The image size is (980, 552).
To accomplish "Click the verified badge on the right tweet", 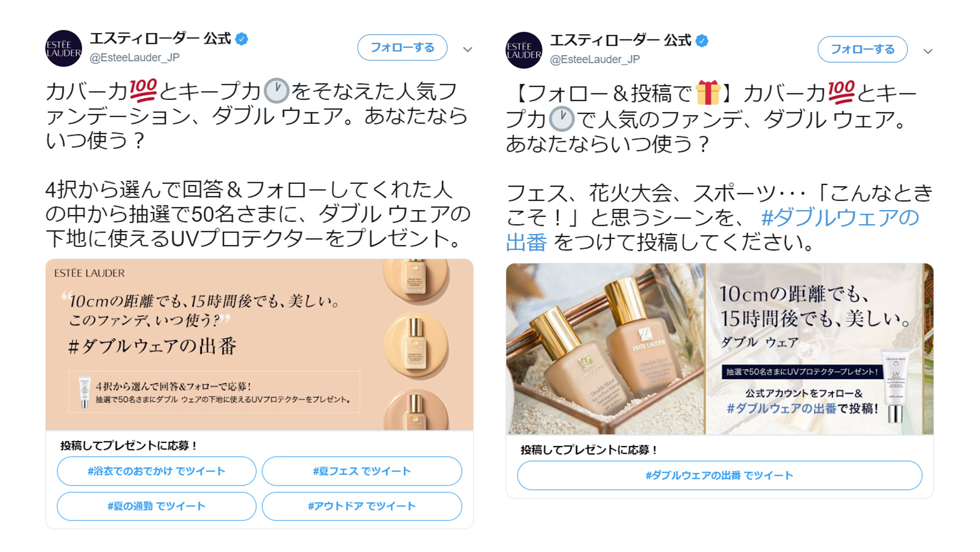I will click(x=702, y=41).
